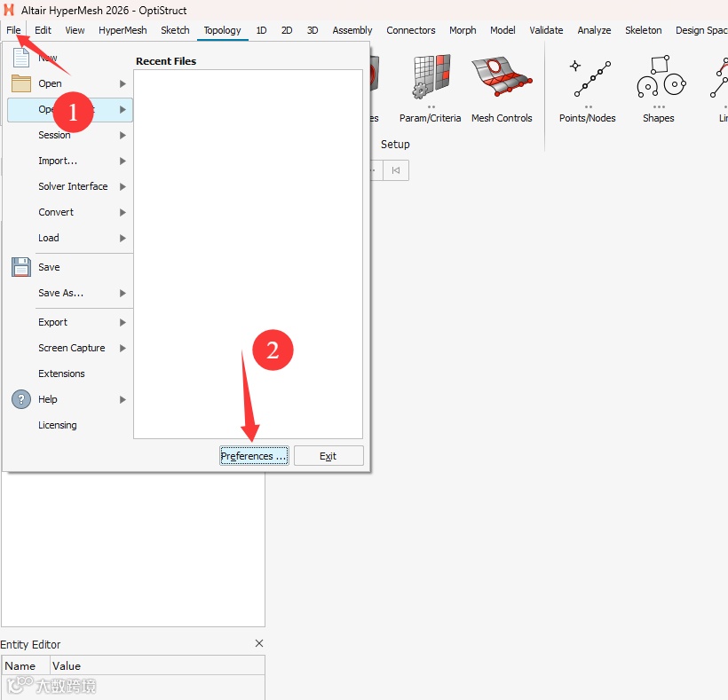Switch to the Analyze ribbon tab
Screen dimensions: 728x700
(x=594, y=30)
